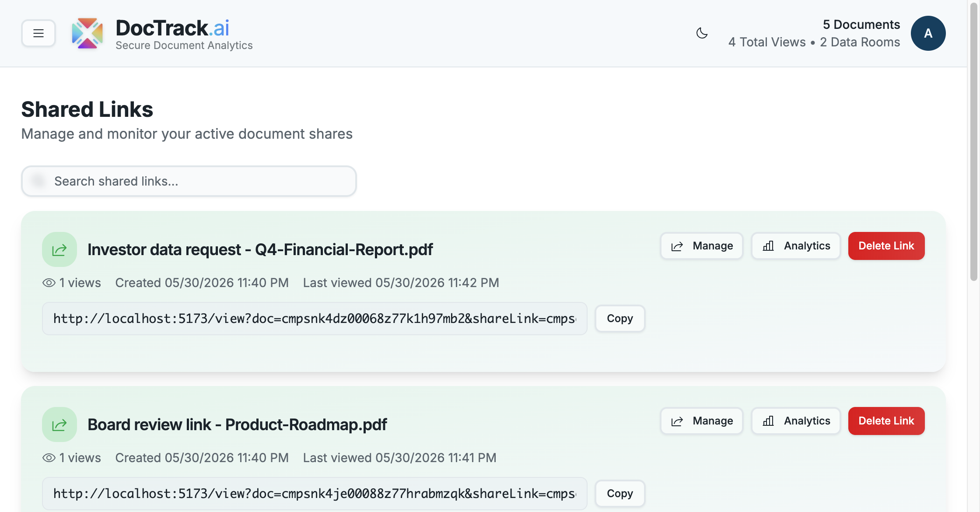The width and height of the screenshot is (980, 512).
Task: Open the user avatar 'A' menu
Action: coord(928,33)
